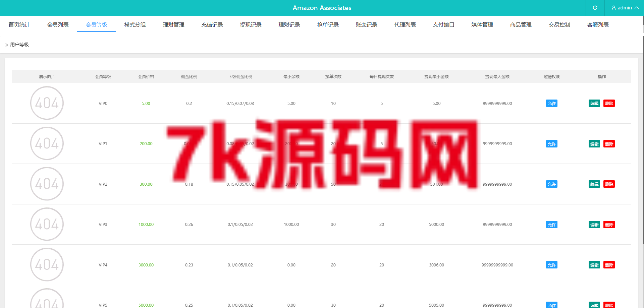Image resolution: width=644 pixels, height=308 pixels.
Task: Edit the VIP1 level with 编辑
Action: coord(594,144)
